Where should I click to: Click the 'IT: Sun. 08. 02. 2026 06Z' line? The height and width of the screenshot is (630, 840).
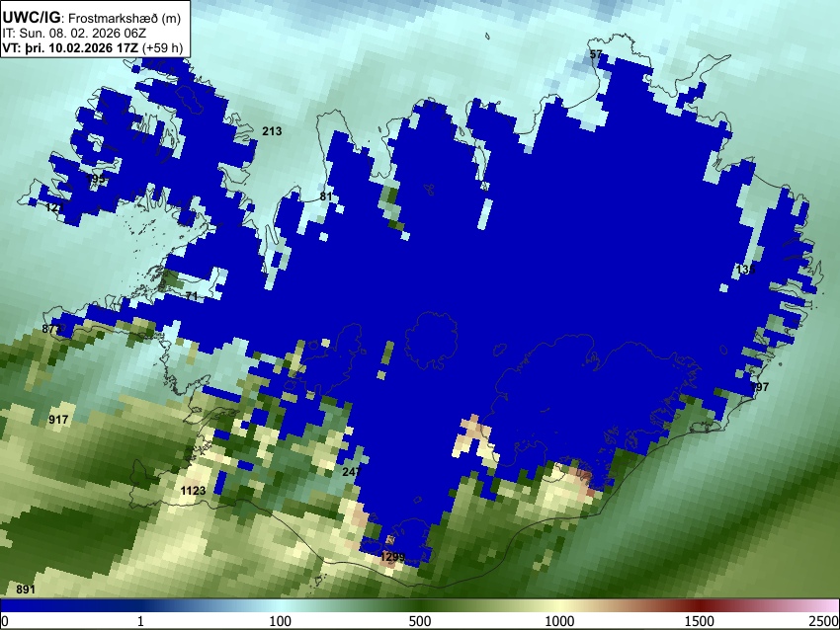coord(74,34)
